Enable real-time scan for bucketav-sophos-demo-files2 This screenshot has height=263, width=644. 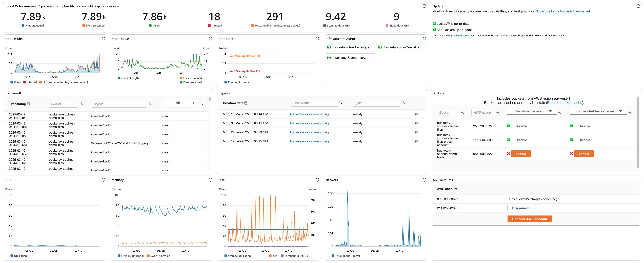coord(520,154)
